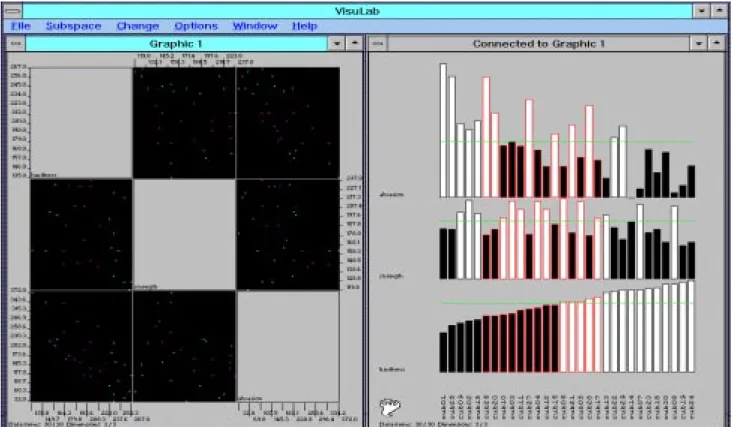Click the Connected to Graphic 1 title bar

click(x=539, y=44)
